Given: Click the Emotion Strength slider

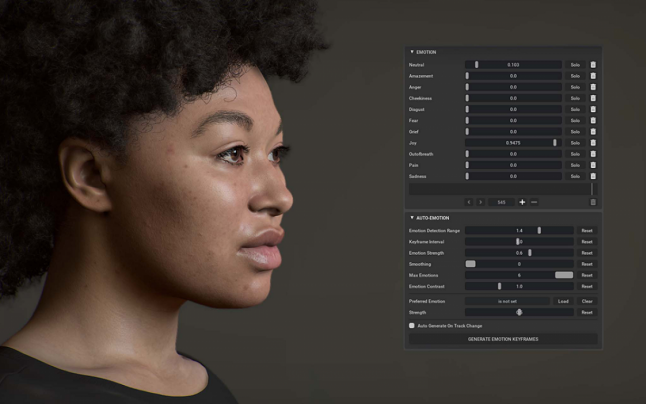Looking at the screenshot, I should click(519, 252).
